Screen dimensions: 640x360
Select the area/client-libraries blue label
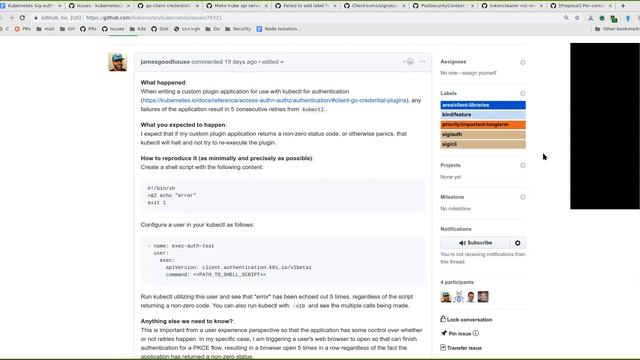[483, 105]
